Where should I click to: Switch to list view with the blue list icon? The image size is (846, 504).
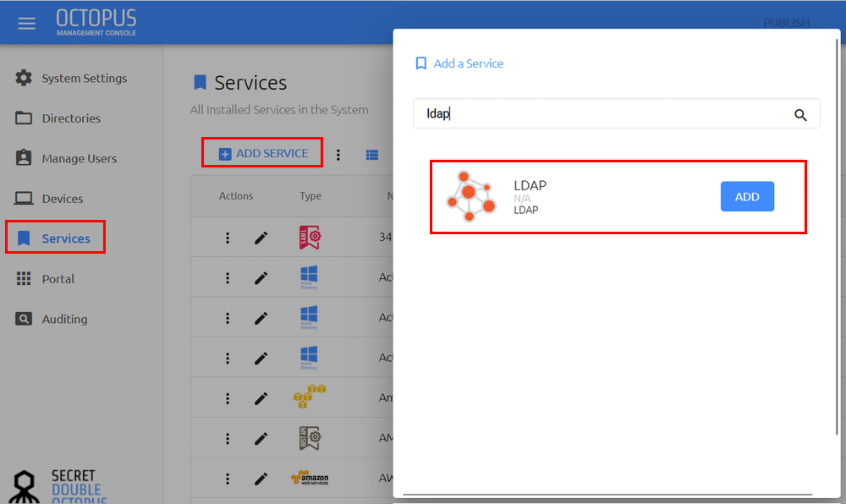click(371, 156)
